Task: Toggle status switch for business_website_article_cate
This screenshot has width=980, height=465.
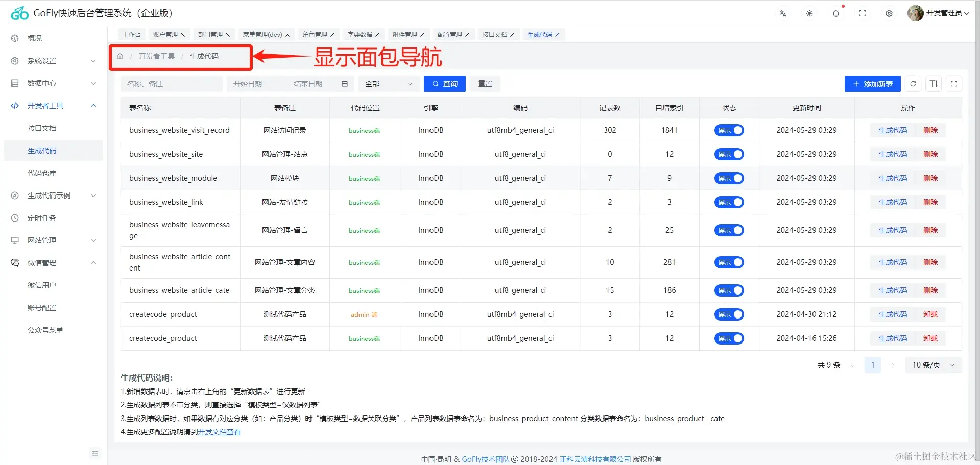Action: pos(729,290)
